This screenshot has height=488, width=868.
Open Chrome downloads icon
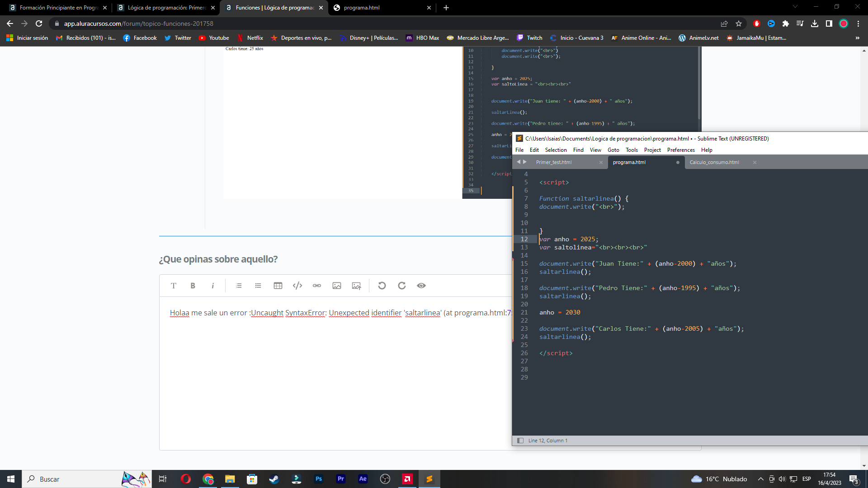[815, 23]
